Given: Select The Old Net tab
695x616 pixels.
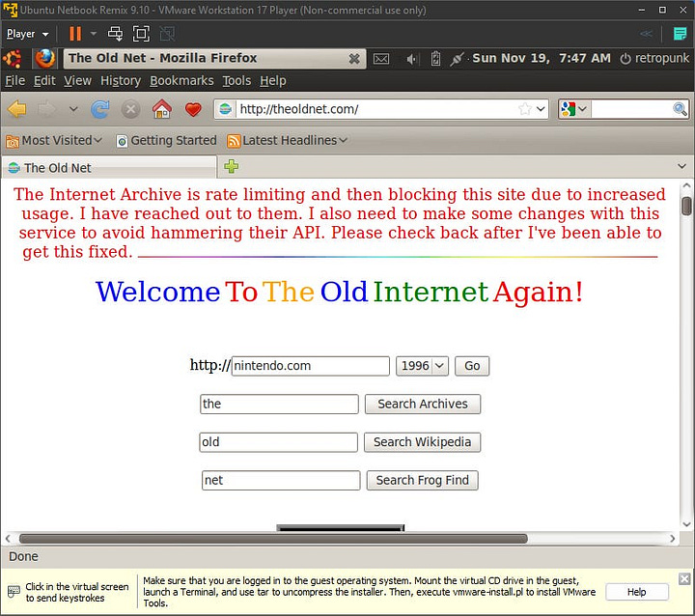Looking at the screenshot, I should 109,168.
